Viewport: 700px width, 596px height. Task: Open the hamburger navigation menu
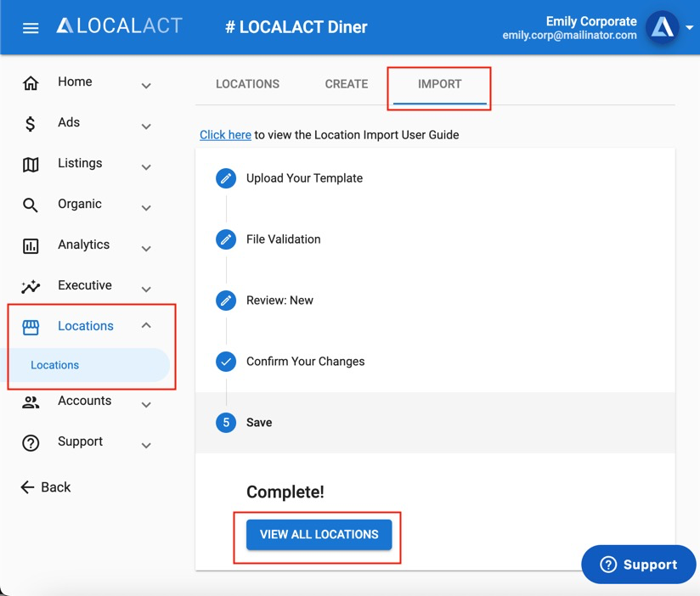31,28
